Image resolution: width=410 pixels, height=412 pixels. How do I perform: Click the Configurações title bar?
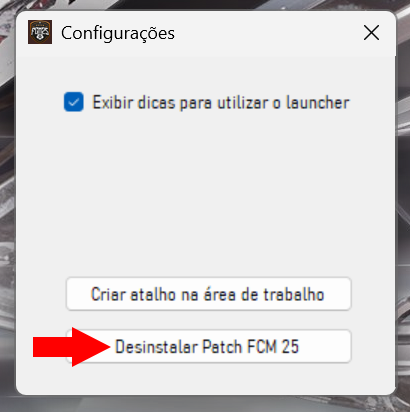pos(206,33)
